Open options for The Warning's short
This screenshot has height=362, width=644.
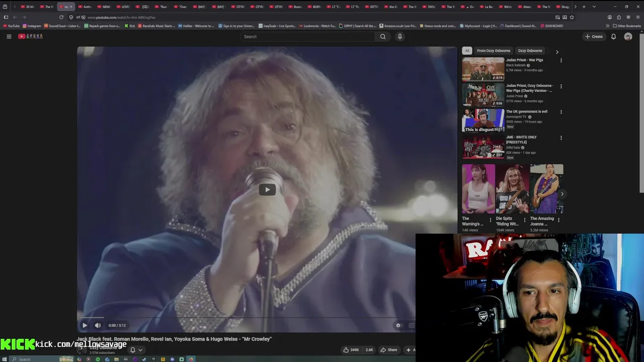tap(491, 220)
